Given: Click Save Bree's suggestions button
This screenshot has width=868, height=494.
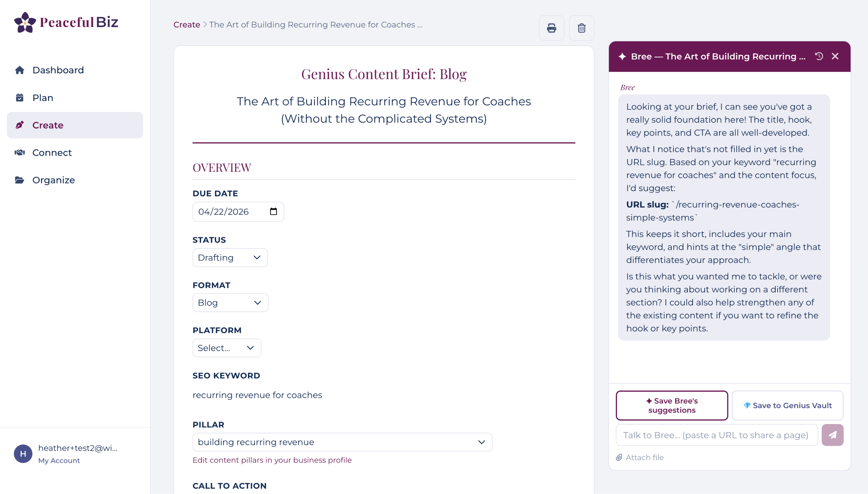Looking at the screenshot, I should 672,405.
